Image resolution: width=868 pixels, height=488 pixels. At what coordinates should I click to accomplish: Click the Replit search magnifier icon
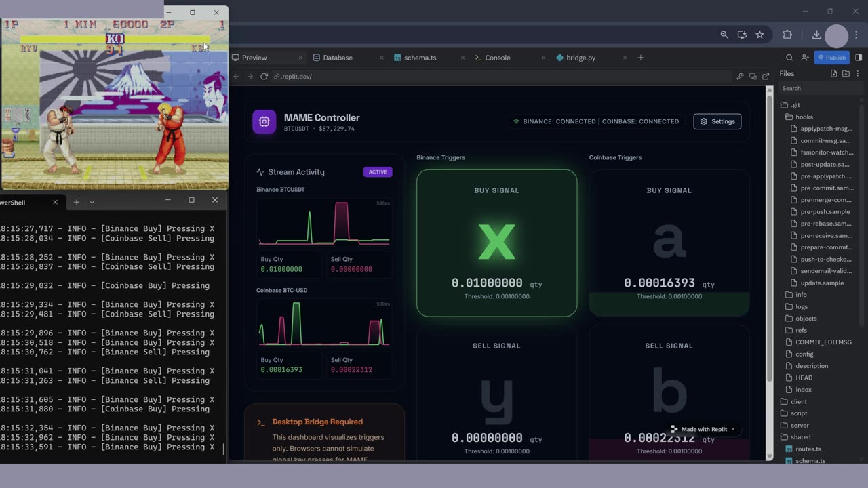[x=789, y=58]
